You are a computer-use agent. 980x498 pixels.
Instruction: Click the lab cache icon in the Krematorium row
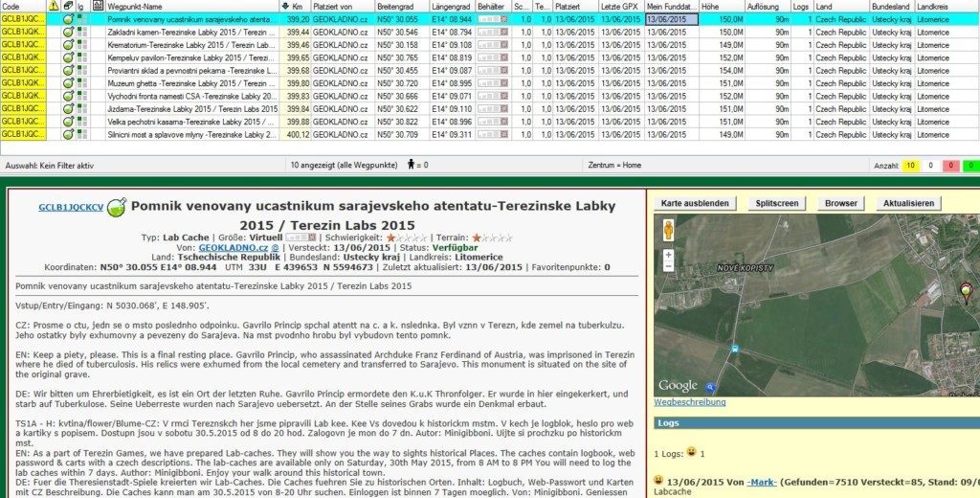pos(68,45)
